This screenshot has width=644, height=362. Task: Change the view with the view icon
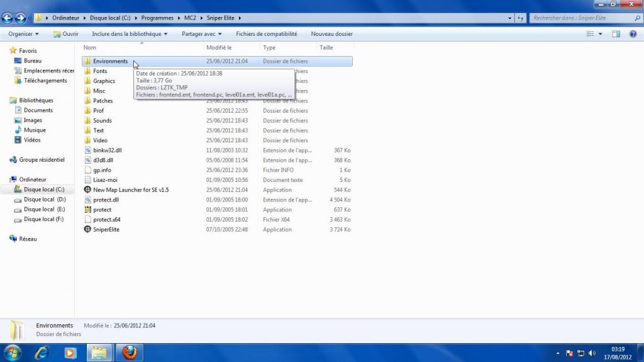pos(591,34)
